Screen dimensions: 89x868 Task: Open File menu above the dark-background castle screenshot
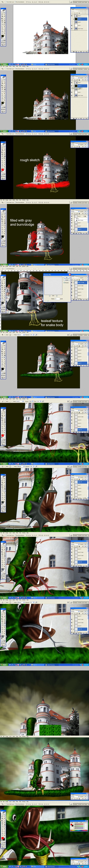1,66
